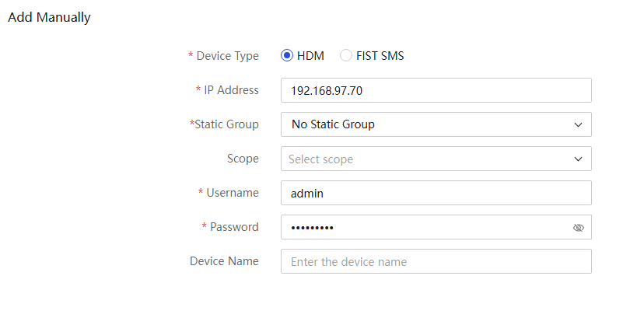
Task: Open the No Static Group combo box
Action: (436, 124)
